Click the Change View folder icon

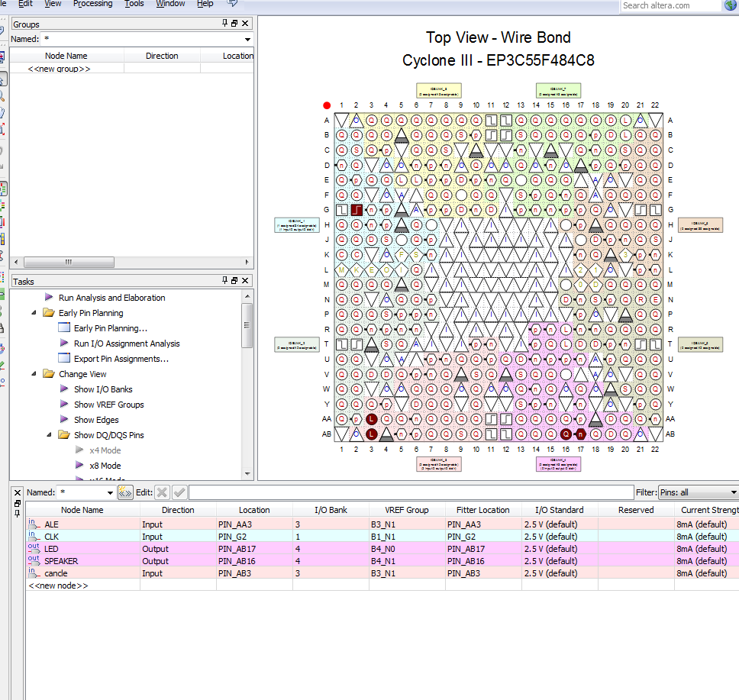point(49,373)
